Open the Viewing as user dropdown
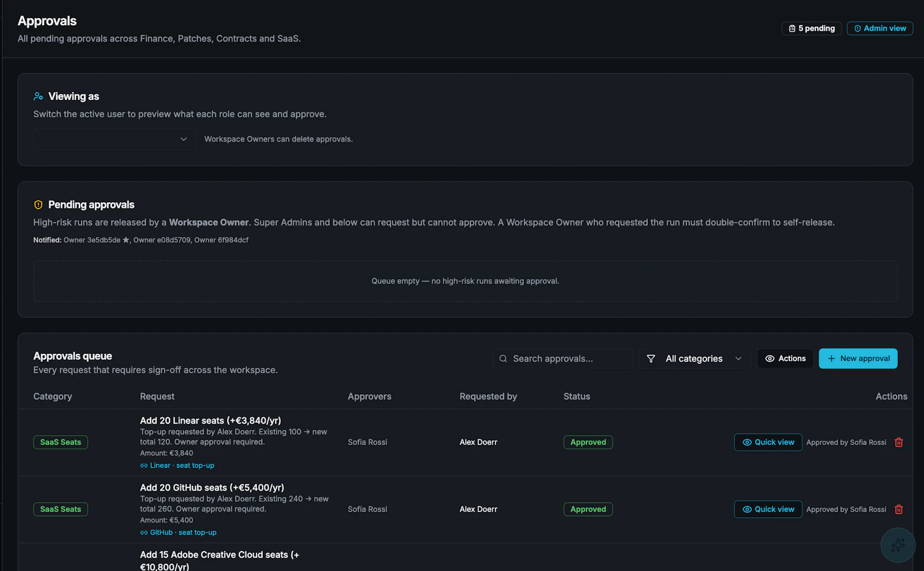 [x=114, y=139]
